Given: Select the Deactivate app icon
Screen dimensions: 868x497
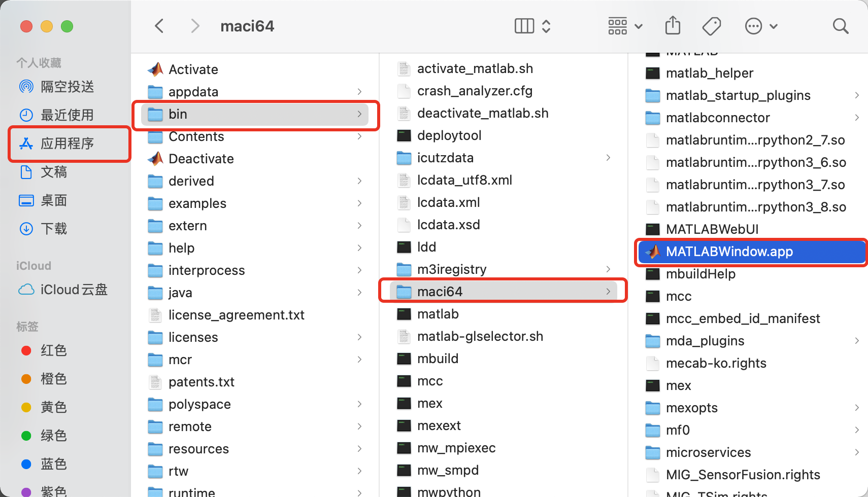Looking at the screenshot, I should pos(155,159).
